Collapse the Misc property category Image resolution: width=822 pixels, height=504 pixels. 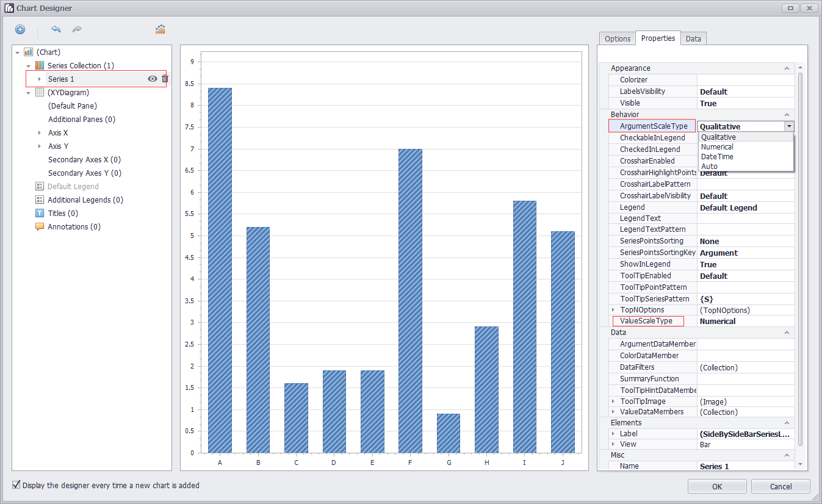787,455
